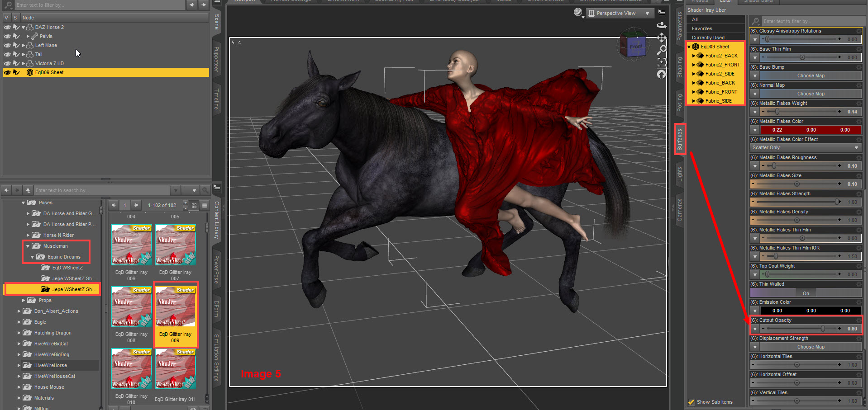
Task: Click the viewport zoom magnifier icon
Action: pyautogui.click(x=662, y=50)
